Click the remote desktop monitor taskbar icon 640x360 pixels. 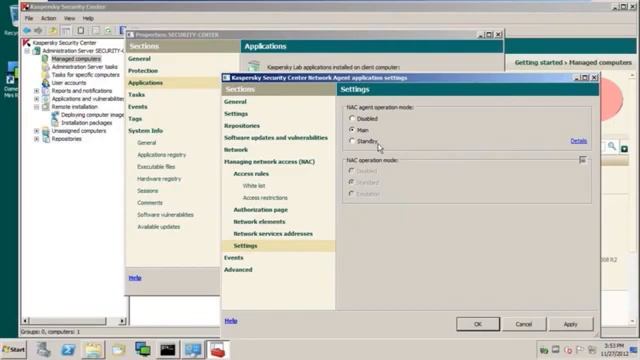coord(193,350)
